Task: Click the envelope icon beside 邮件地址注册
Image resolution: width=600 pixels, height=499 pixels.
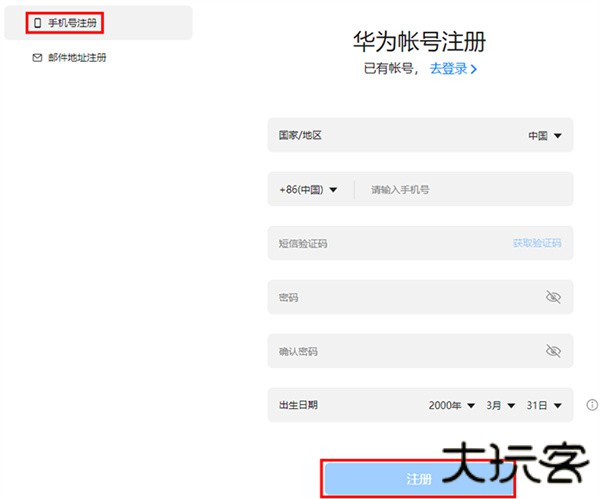Action: click(38, 58)
